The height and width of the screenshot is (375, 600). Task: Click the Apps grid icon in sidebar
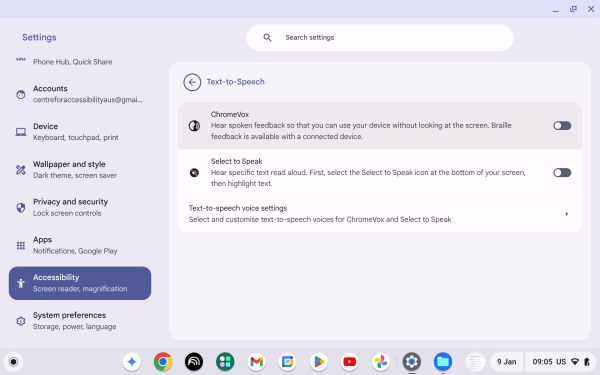click(21, 245)
